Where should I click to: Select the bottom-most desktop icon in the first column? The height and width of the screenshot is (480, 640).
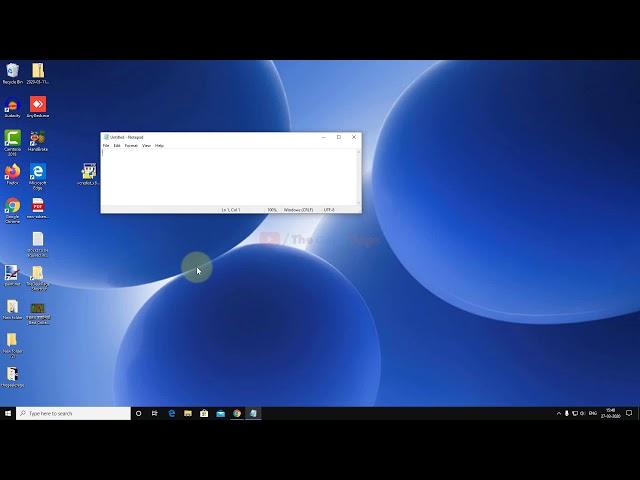pyautogui.click(x=12, y=377)
